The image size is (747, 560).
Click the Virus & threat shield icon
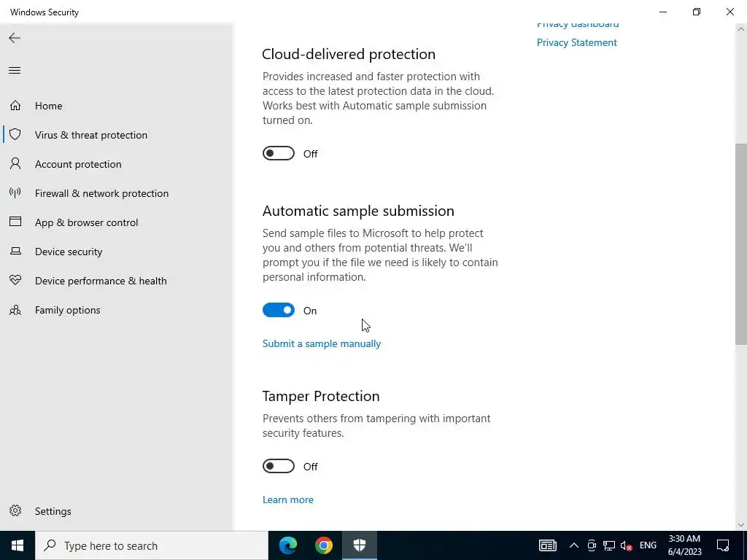15,134
